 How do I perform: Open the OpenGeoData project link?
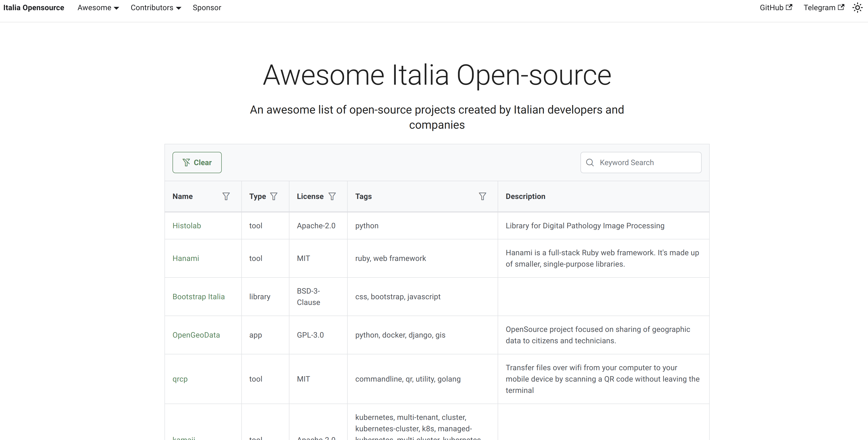196,335
